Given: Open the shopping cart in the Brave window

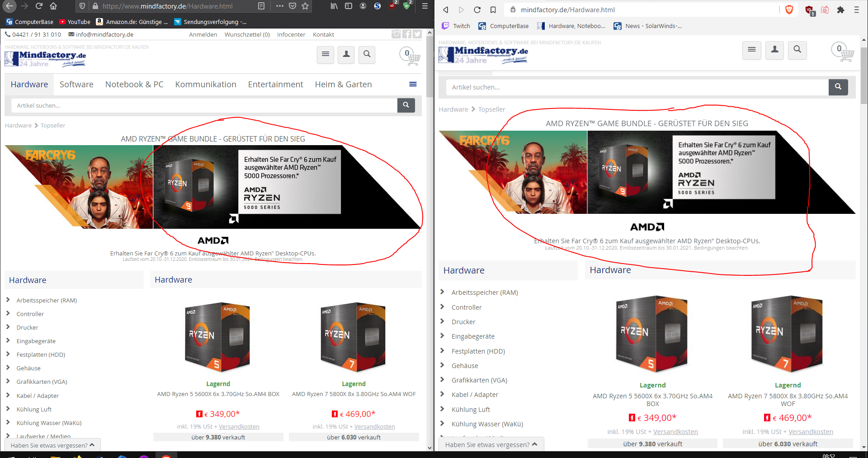Looking at the screenshot, I should pos(843,52).
